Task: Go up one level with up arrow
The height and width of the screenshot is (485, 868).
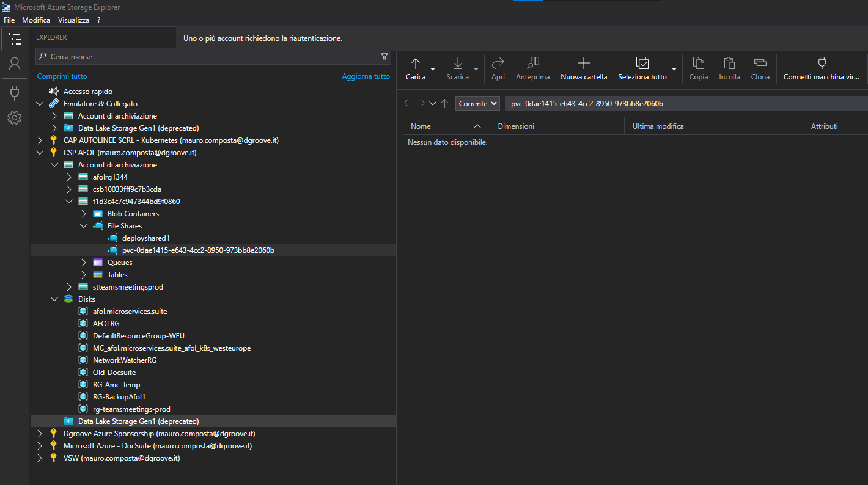Action: 444,103
